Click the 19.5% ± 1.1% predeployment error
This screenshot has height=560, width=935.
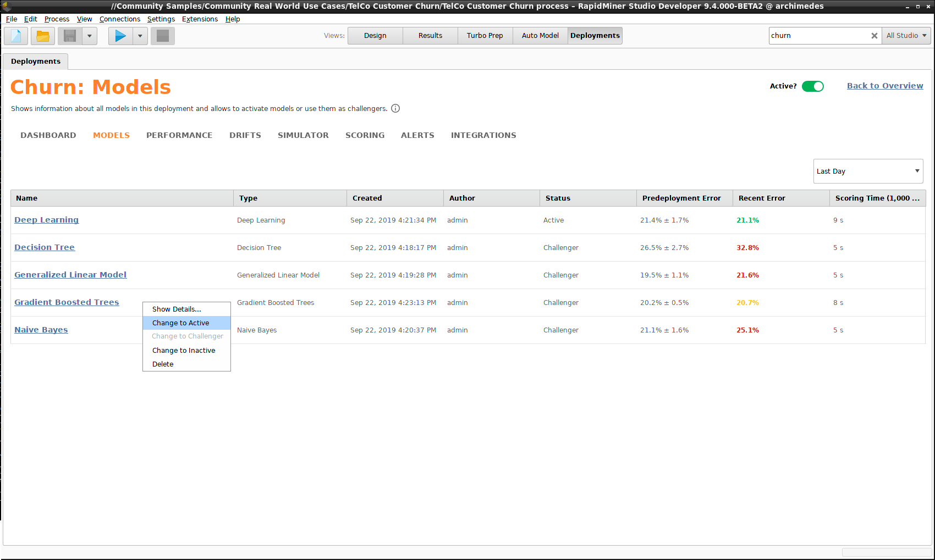pyautogui.click(x=664, y=275)
